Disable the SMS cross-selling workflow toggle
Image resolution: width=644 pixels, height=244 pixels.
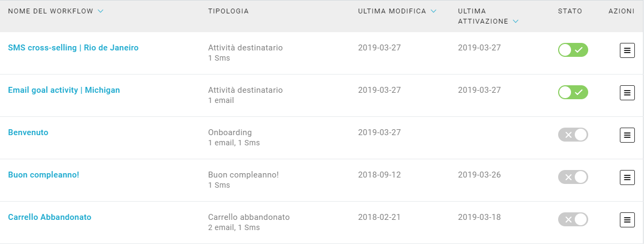coord(573,50)
